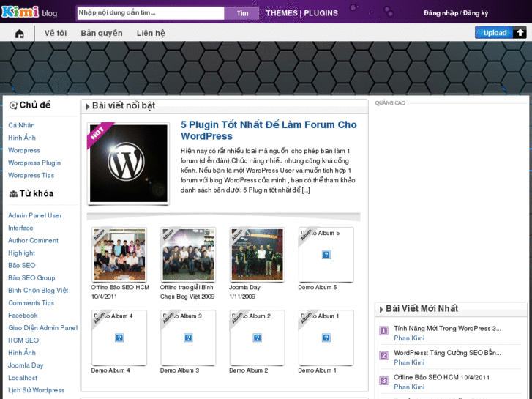This screenshot has width=532, height=399.
Task: Click the Lịch Sử Wordpress tag
Action: click(36, 390)
